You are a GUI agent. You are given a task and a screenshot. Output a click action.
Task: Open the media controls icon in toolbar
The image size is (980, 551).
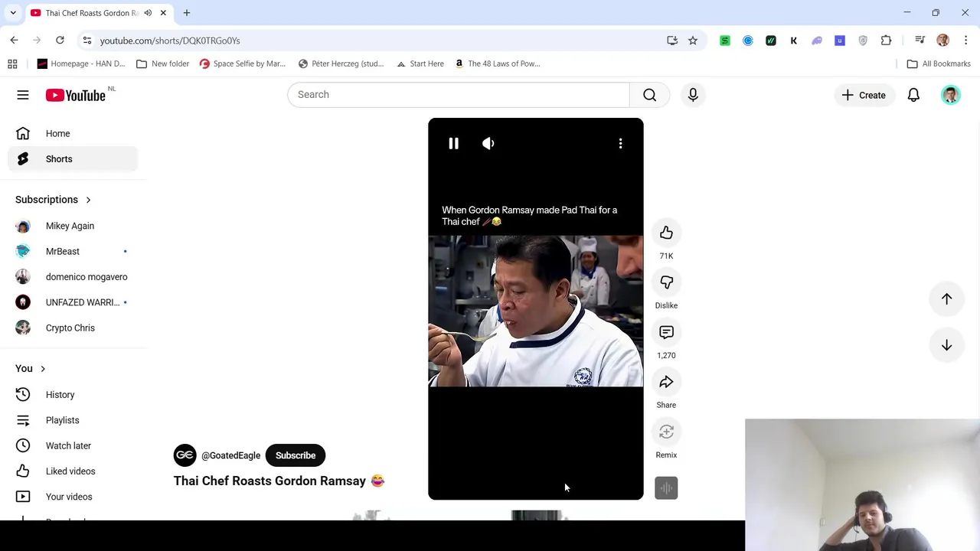coord(920,41)
